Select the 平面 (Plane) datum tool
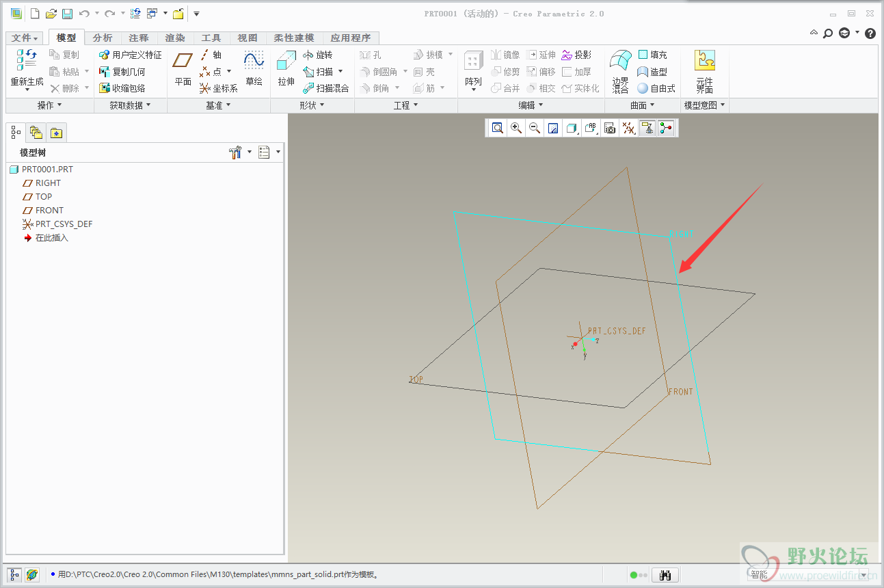The height and width of the screenshot is (588, 884). click(x=183, y=69)
